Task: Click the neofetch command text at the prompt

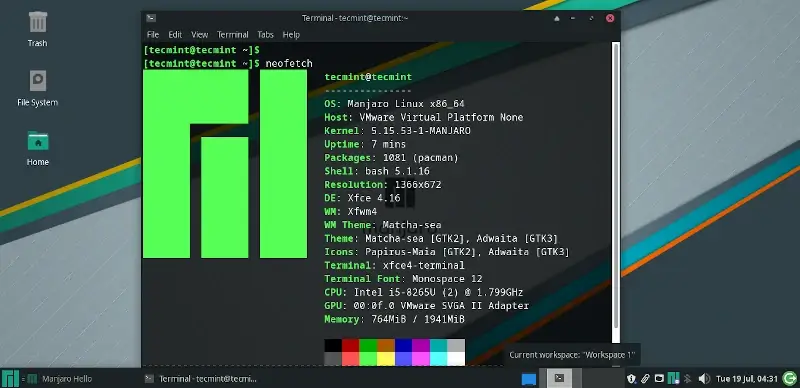Action: pyautogui.click(x=289, y=64)
